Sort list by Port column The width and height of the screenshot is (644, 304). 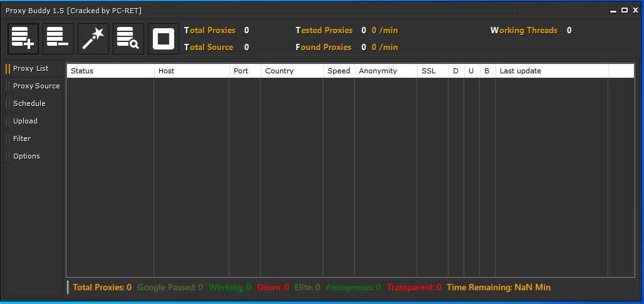coord(245,71)
